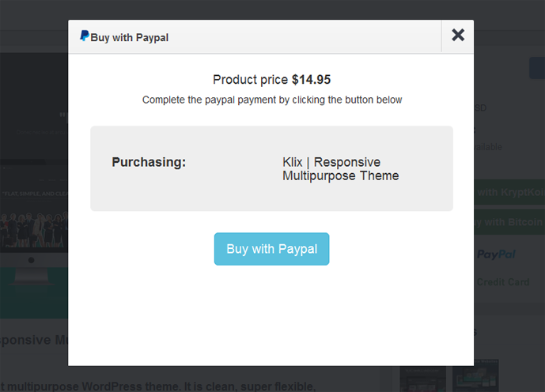Click the multipurpose WordPress theme description text
Viewport: 545px width, 392px height.
pyautogui.click(x=157, y=386)
